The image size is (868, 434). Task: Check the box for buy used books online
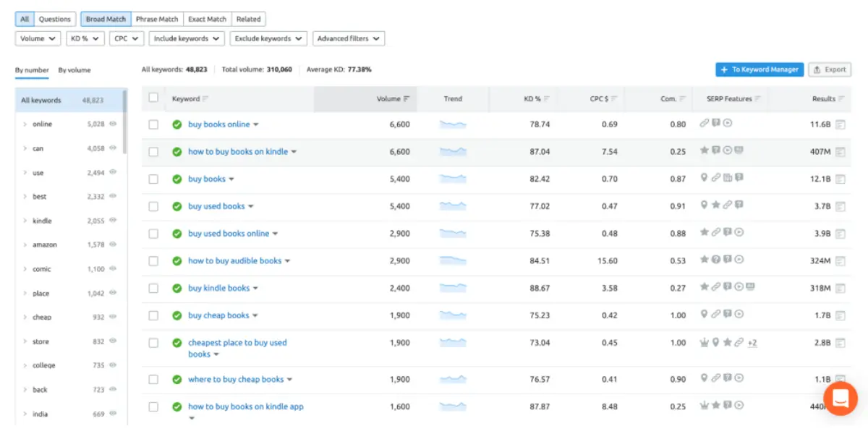click(153, 234)
